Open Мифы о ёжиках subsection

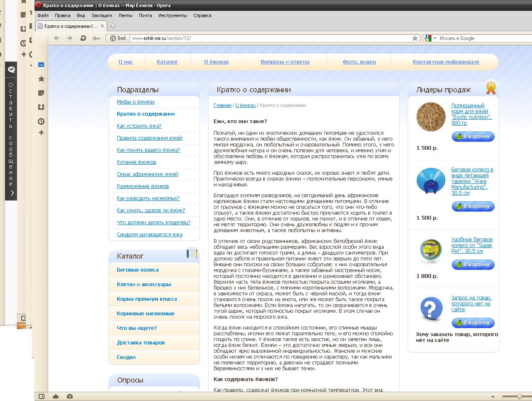[x=136, y=102]
